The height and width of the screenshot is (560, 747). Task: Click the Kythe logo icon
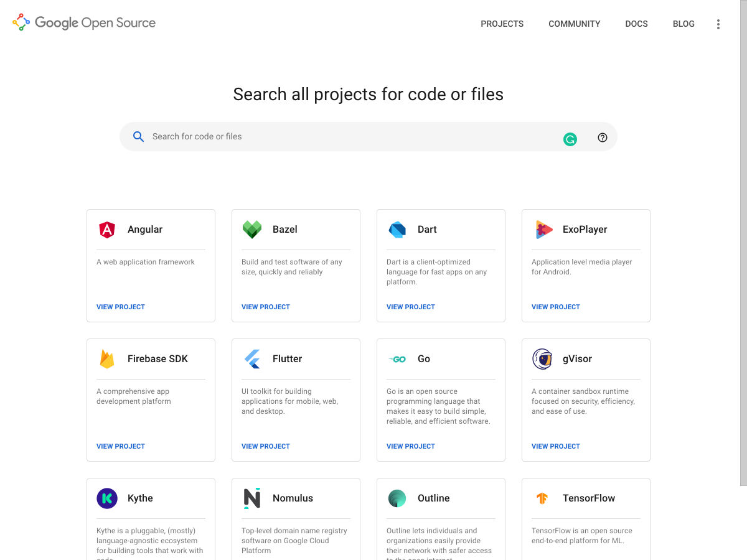click(x=107, y=498)
